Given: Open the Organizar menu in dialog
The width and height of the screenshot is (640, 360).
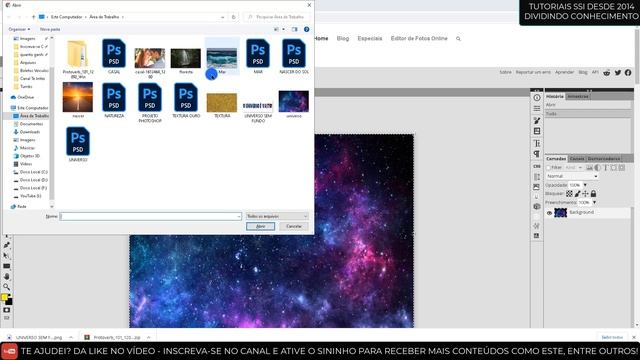Looking at the screenshot, I should (x=19, y=29).
